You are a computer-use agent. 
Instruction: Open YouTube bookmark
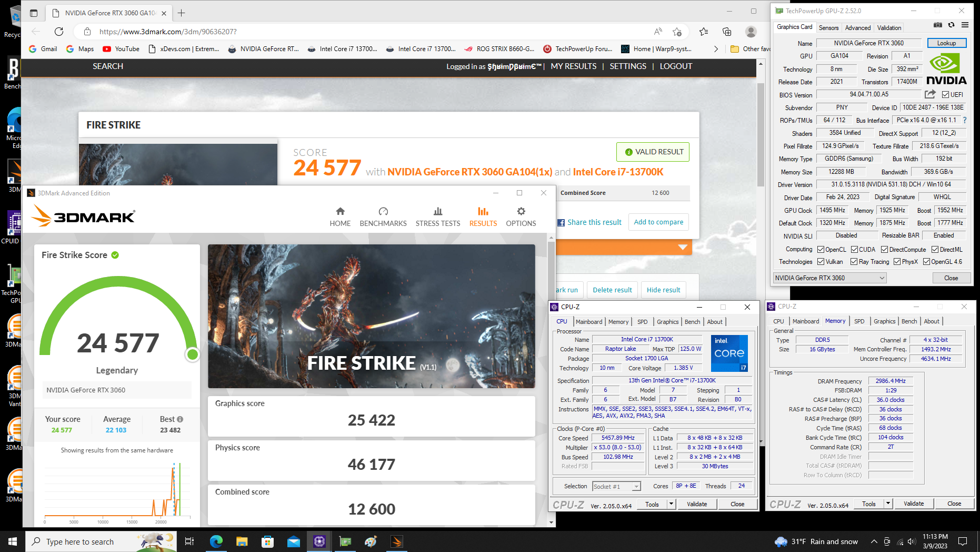pyautogui.click(x=121, y=49)
